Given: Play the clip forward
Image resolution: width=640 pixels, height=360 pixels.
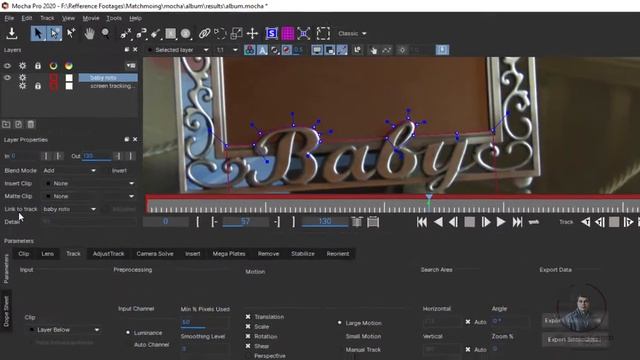Looking at the screenshot, I should pos(501,222).
